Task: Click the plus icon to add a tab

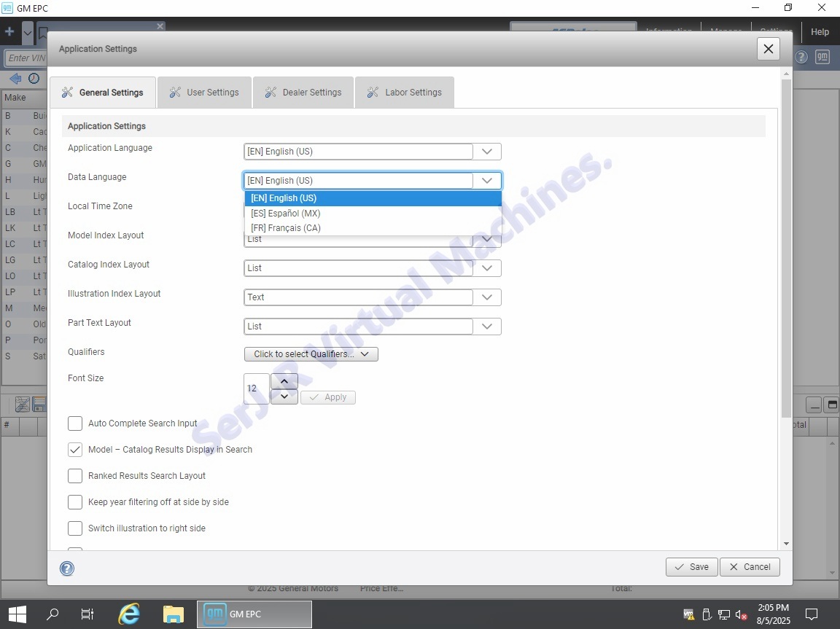Action: coord(9,32)
